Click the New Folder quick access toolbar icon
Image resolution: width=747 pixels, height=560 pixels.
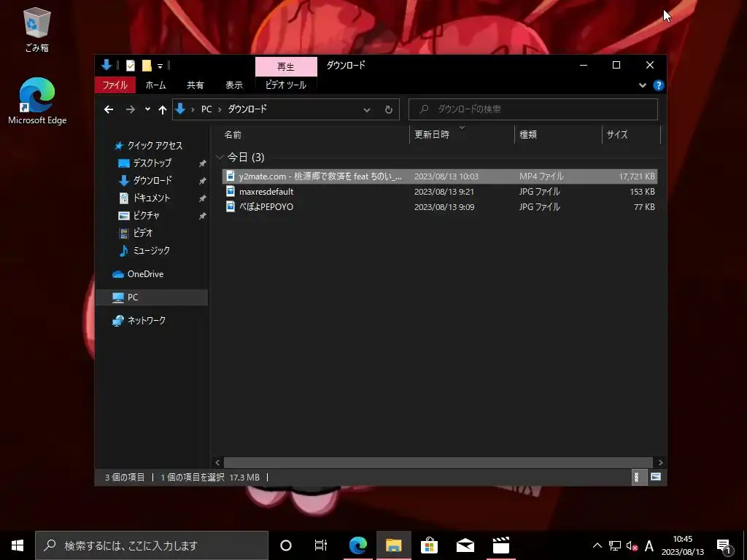(147, 65)
